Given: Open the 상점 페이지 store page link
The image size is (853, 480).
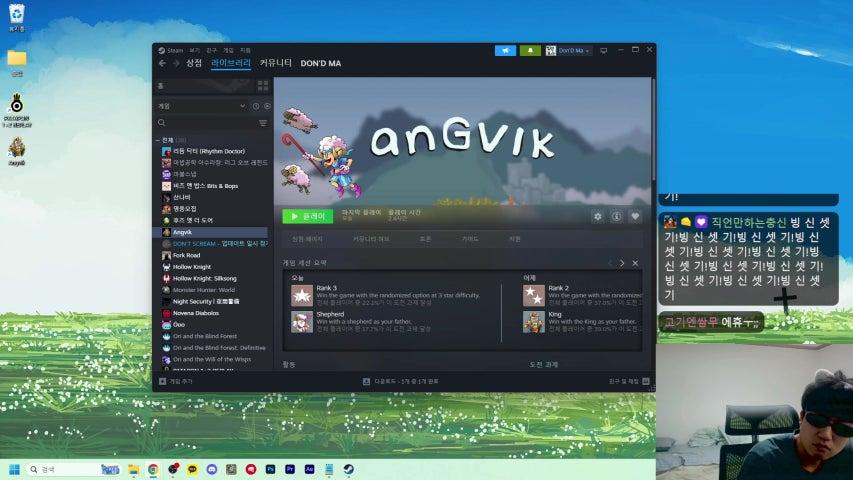Looking at the screenshot, I should [307, 239].
